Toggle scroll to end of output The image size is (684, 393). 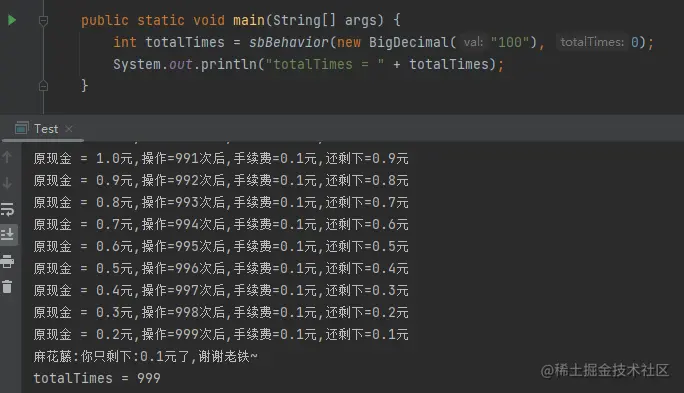coord(7,235)
